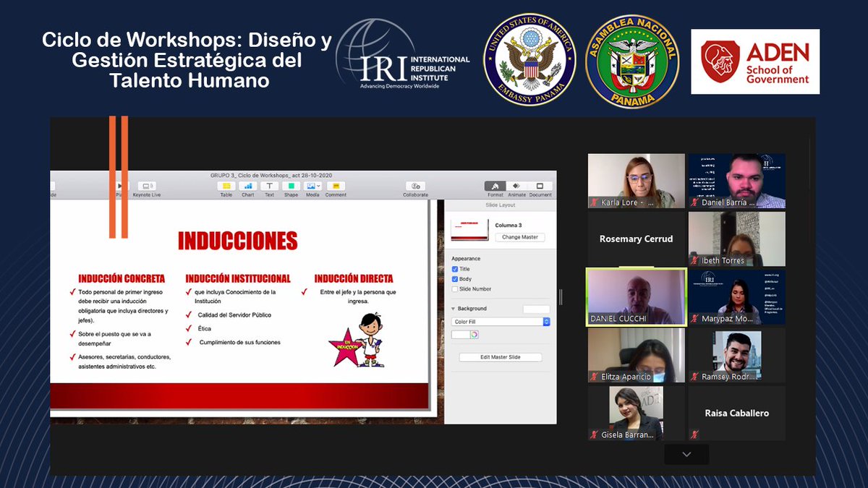Start Keynote Live from the toolbar

(146, 187)
